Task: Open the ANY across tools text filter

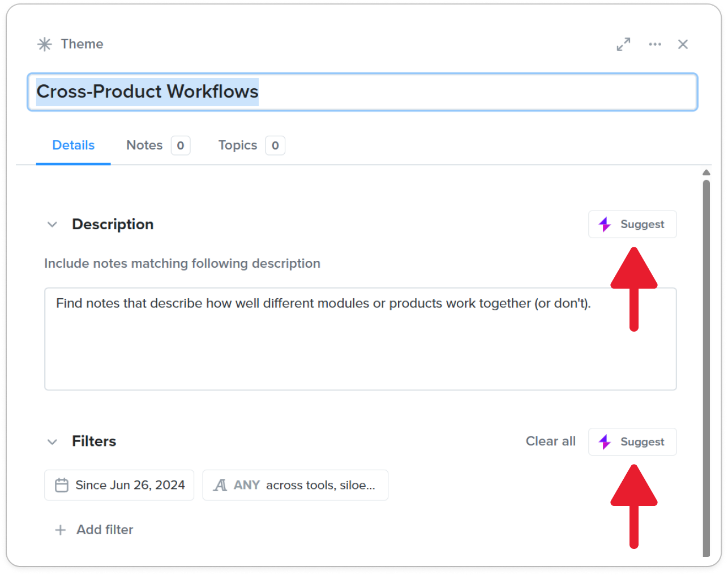Action: point(296,485)
